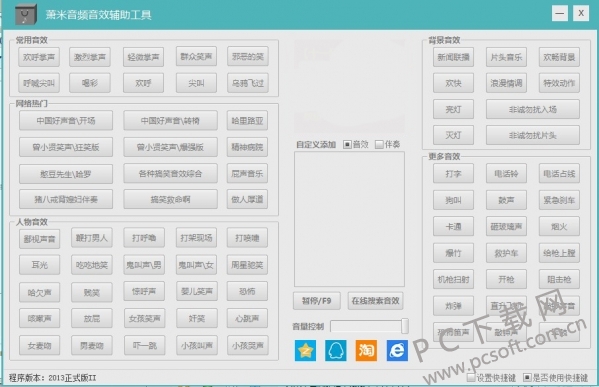Viewport: 599px width, 387px height.
Task: Play the 片头音乐 background music
Action: click(x=506, y=57)
